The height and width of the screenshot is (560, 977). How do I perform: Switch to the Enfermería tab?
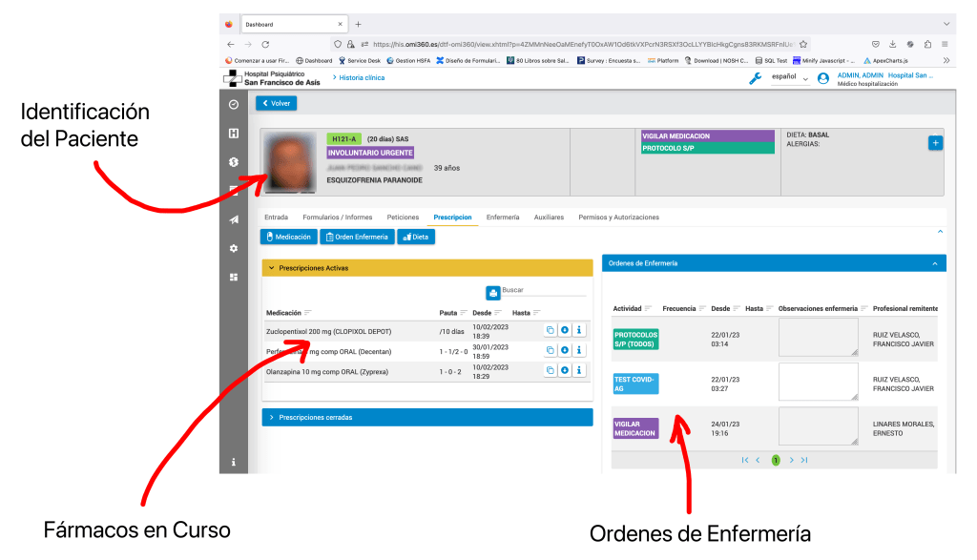pyautogui.click(x=502, y=218)
